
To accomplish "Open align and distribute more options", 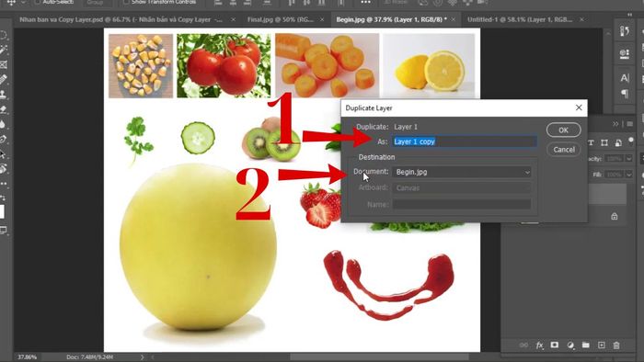I will pos(365,3).
